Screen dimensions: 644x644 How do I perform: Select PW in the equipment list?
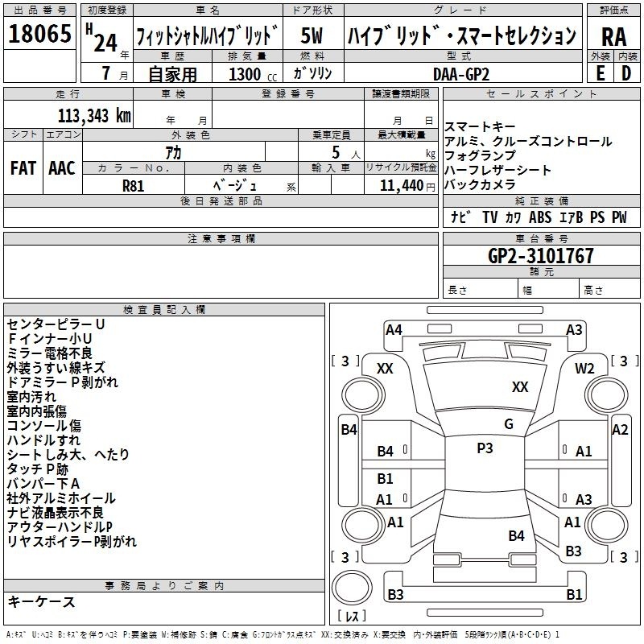click(x=618, y=217)
